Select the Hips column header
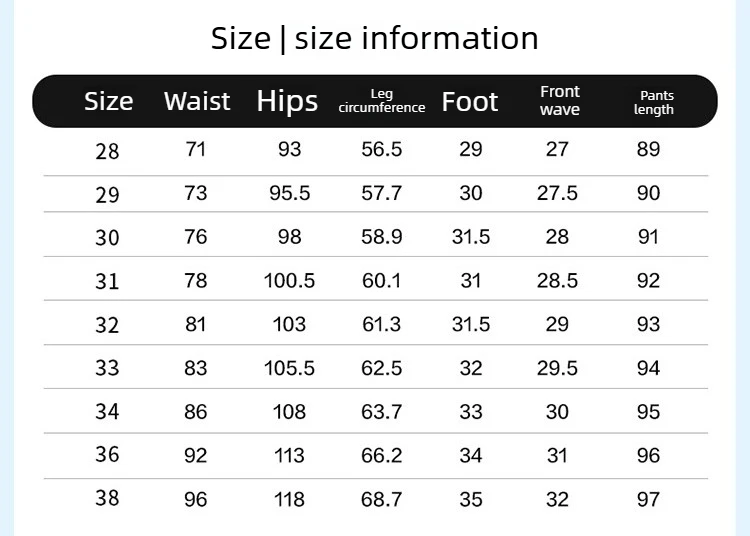The width and height of the screenshot is (750, 536). (287, 101)
